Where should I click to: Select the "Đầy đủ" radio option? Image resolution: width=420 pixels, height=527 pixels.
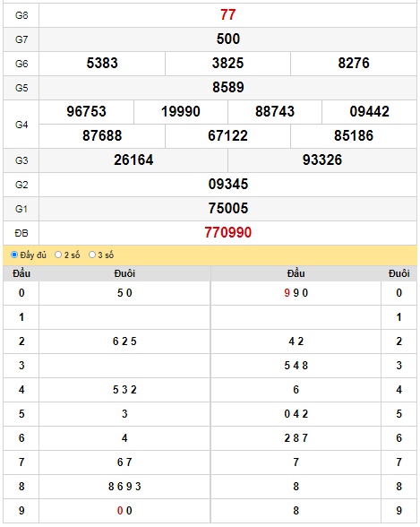[14, 255]
